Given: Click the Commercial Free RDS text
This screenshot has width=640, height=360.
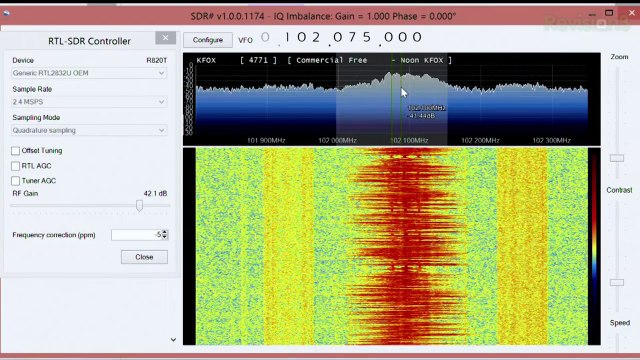Looking at the screenshot, I should (331, 60).
